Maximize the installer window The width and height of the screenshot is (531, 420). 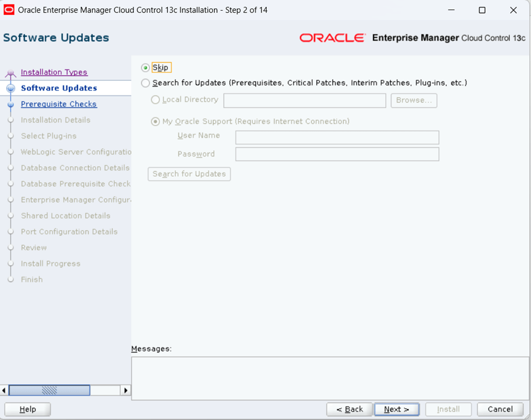pyautogui.click(x=482, y=10)
